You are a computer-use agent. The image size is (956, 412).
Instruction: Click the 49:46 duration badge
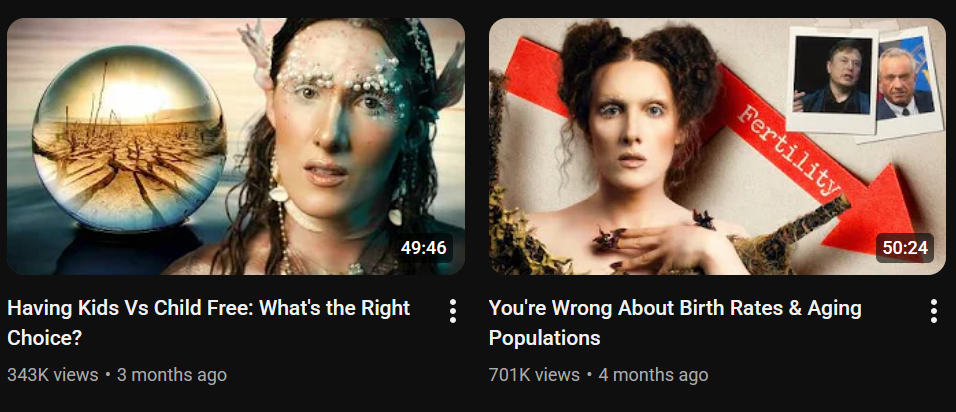pos(424,248)
